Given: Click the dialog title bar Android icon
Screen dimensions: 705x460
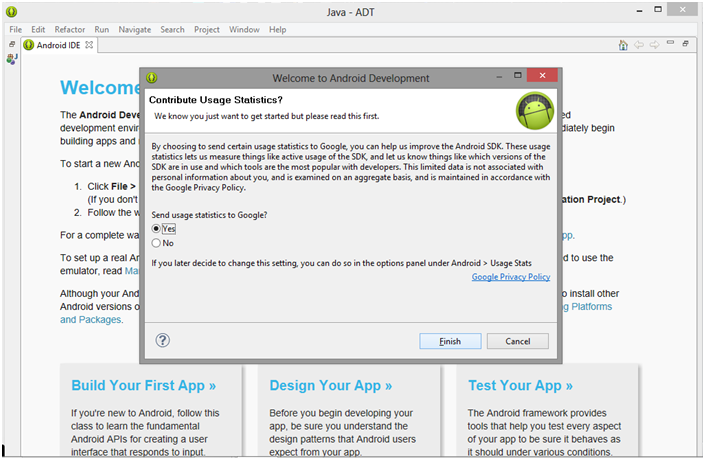Looking at the screenshot, I should [x=152, y=78].
